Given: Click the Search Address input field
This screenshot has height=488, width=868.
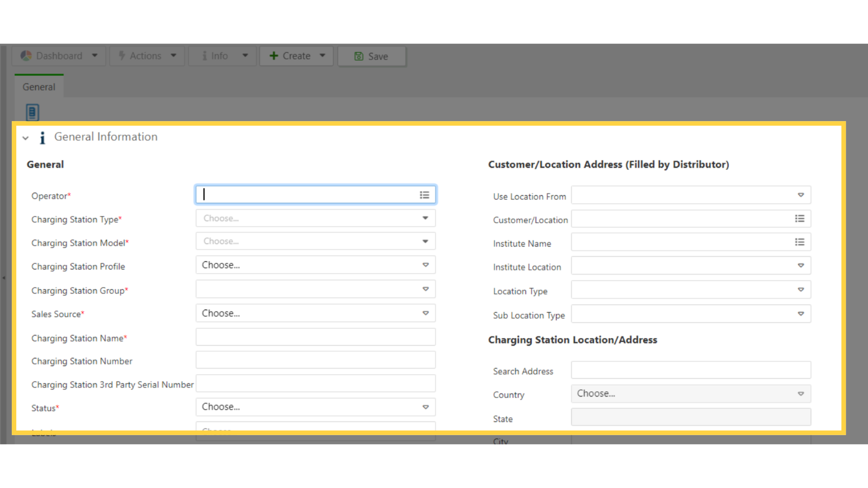Looking at the screenshot, I should pyautogui.click(x=691, y=370).
